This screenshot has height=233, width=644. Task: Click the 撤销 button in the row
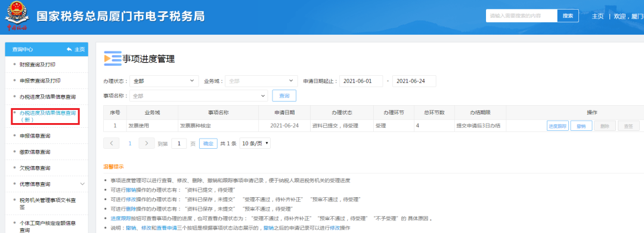(x=581, y=126)
